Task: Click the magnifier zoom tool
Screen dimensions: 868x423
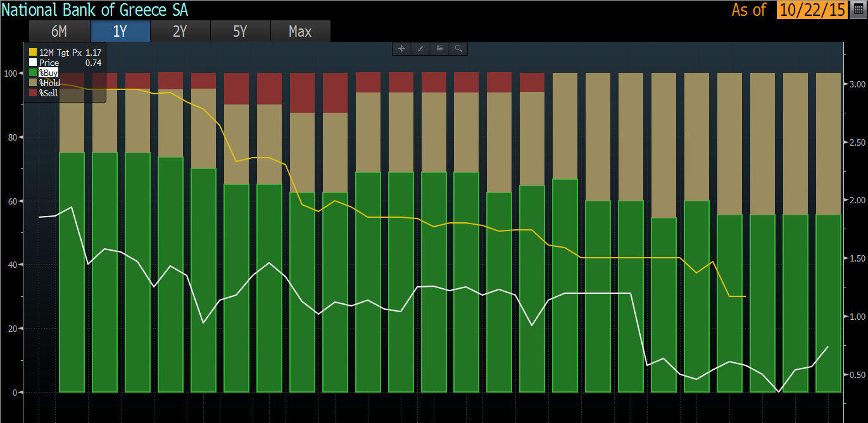Action: pos(458,49)
